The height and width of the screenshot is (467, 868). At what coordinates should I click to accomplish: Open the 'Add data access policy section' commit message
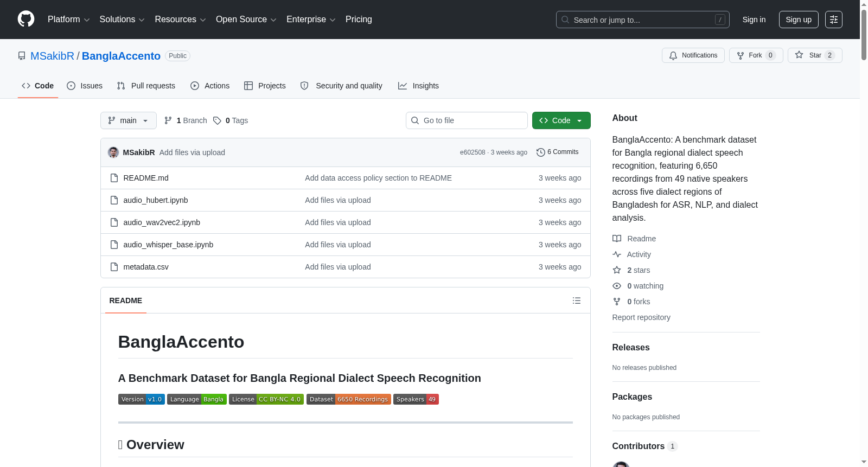click(x=378, y=178)
